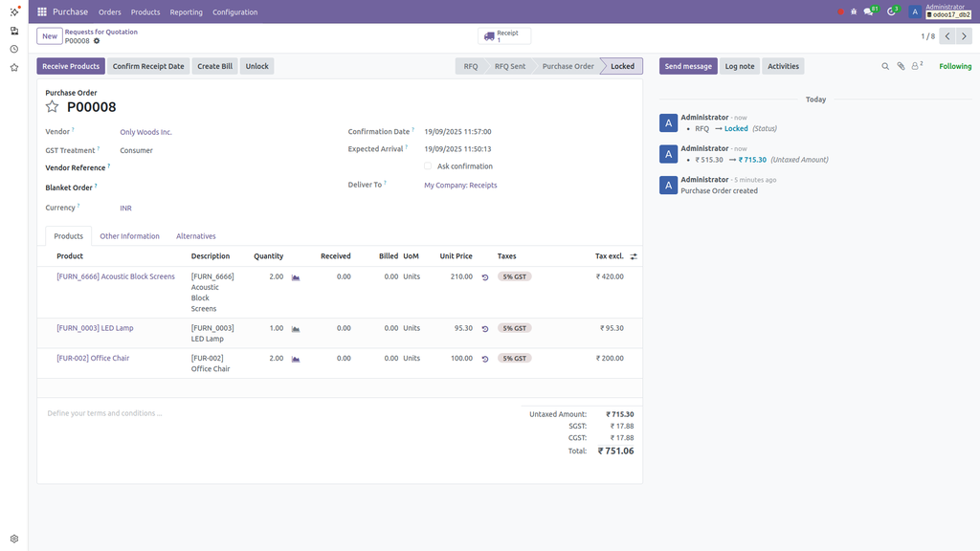The height and width of the screenshot is (551, 980).
Task: Select the star icon in the left sidebar
Action: 13,67
